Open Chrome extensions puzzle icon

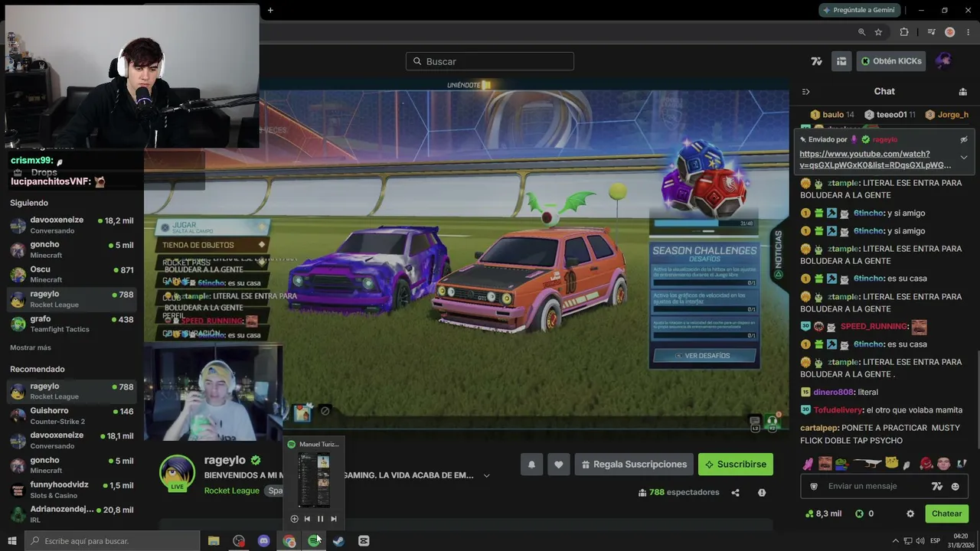(x=904, y=32)
